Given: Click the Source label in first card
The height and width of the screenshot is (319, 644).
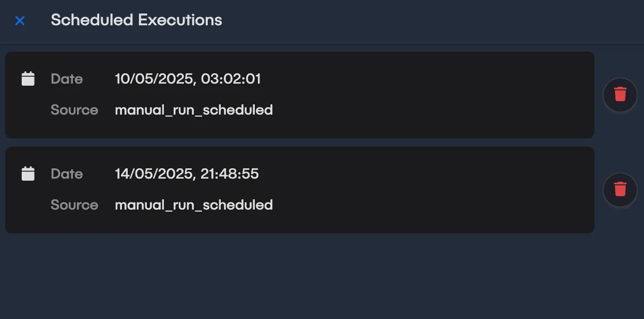Looking at the screenshot, I should click(x=74, y=110).
